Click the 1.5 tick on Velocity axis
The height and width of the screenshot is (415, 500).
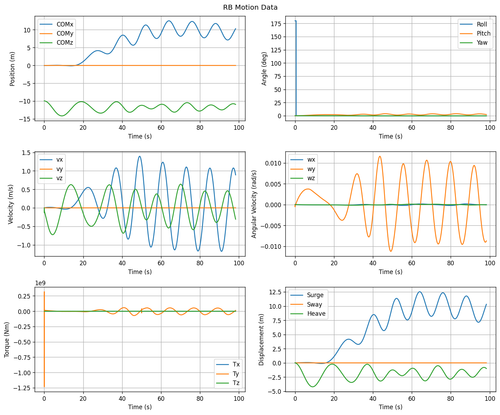26,153
